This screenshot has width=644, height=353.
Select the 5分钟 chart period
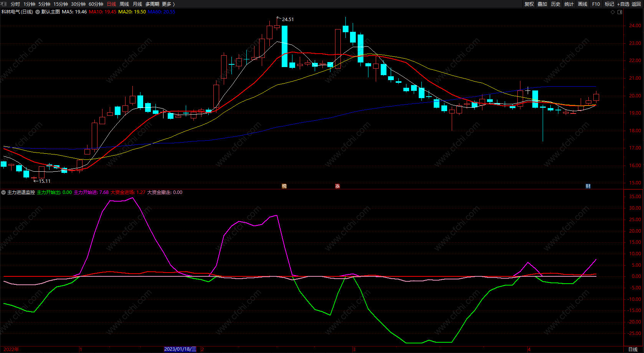45,4
